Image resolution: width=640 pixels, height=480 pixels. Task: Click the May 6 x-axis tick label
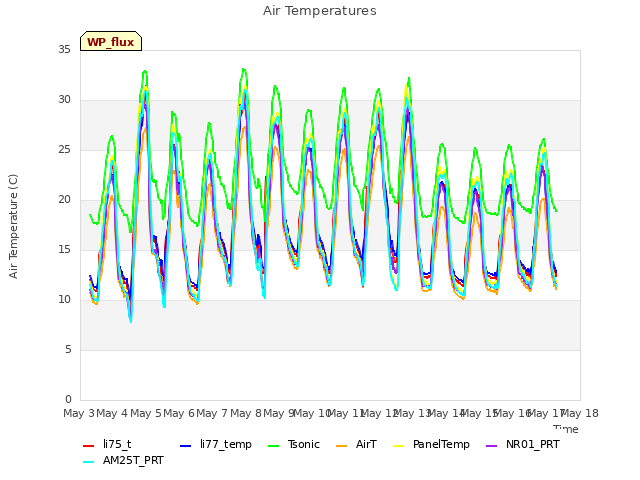pos(179,413)
